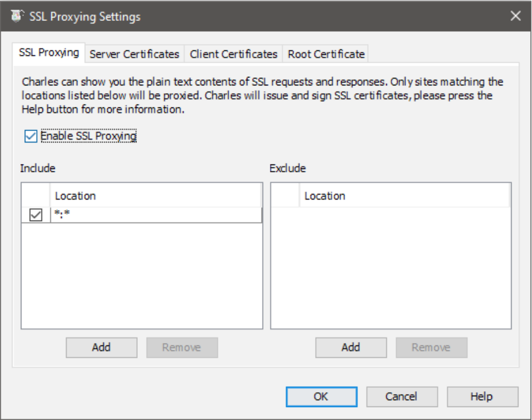The height and width of the screenshot is (420, 532).
Task: Uncheck the *:* location entry checkbox
Action: 36,215
